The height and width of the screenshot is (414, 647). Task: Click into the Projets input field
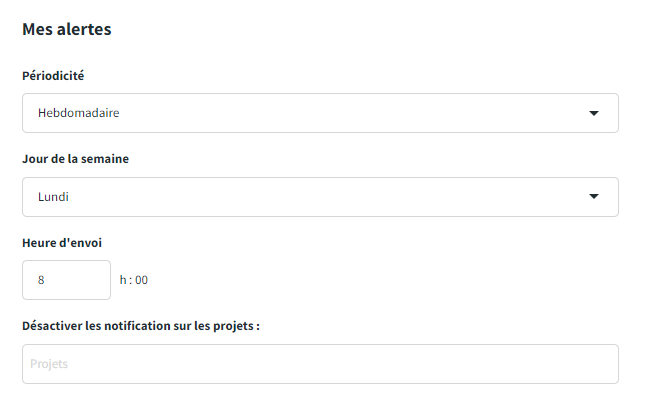[320, 364]
